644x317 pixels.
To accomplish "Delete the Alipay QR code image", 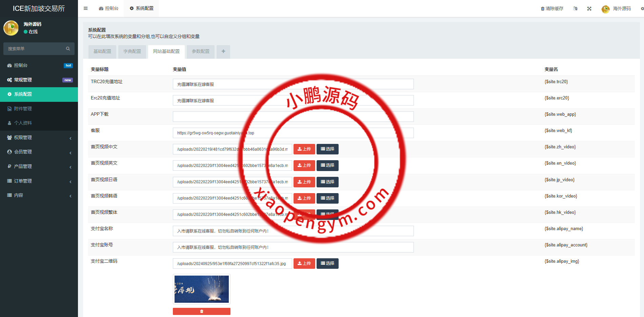I will coord(202,311).
